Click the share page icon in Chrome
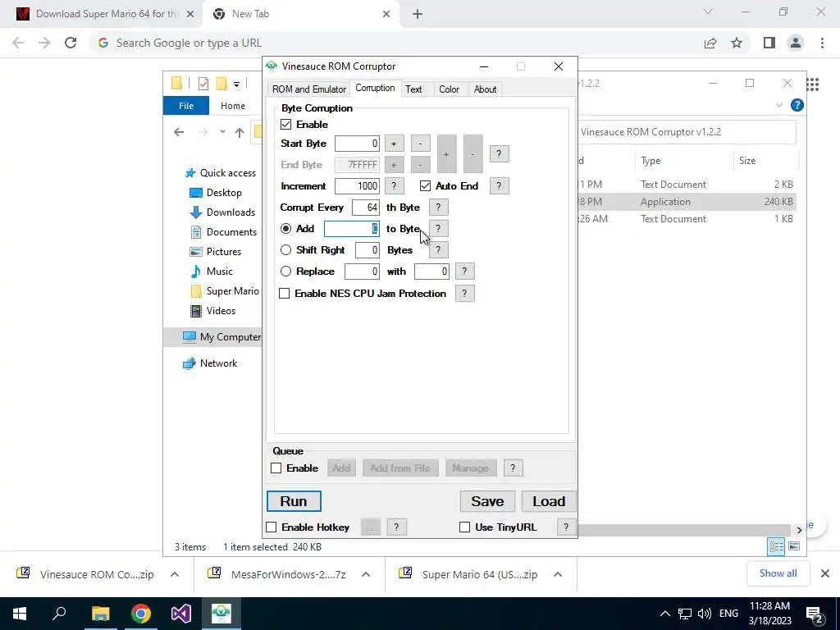The width and height of the screenshot is (840, 630). click(710, 43)
